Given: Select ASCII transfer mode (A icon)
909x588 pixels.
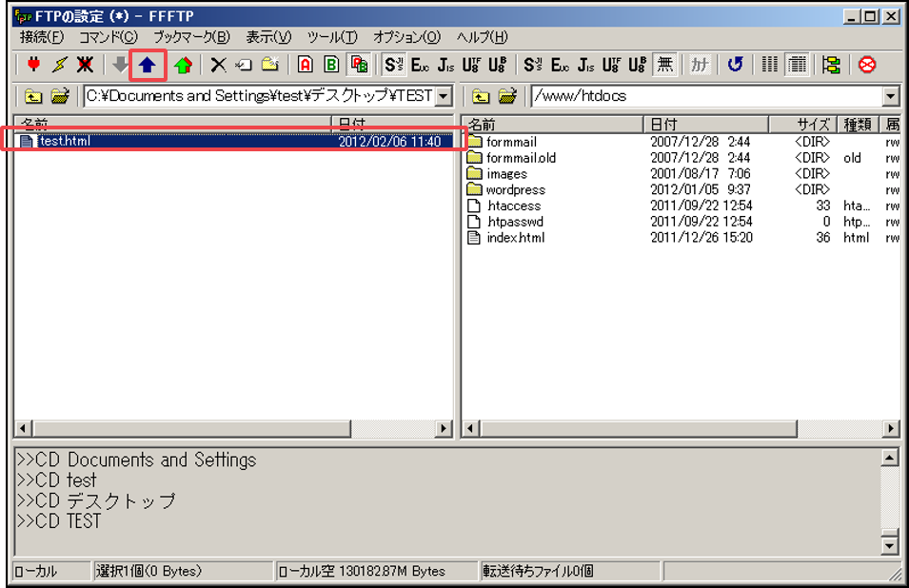Looking at the screenshot, I should [305, 65].
